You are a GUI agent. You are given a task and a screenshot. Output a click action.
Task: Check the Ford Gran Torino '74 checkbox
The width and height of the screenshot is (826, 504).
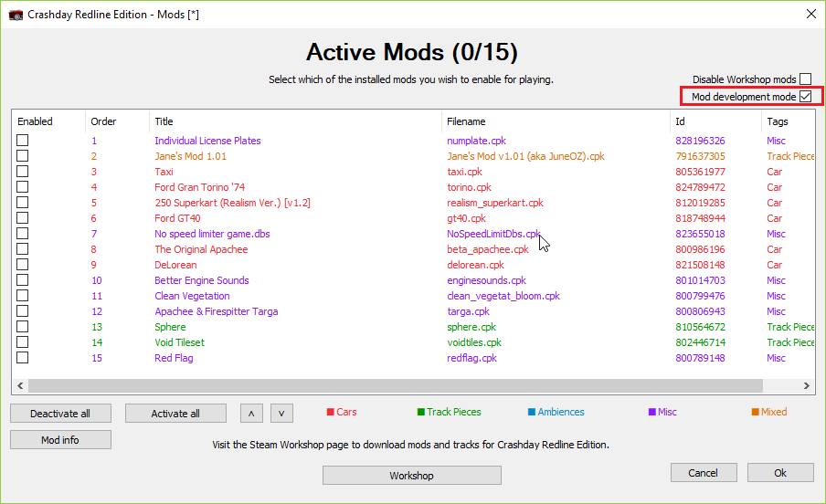coord(22,187)
